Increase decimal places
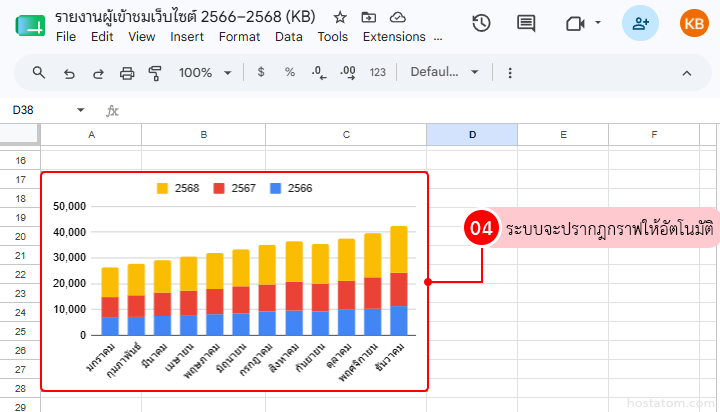Viewport: 720px width, 412px height. pyautogui.click(x=348, y=73)
